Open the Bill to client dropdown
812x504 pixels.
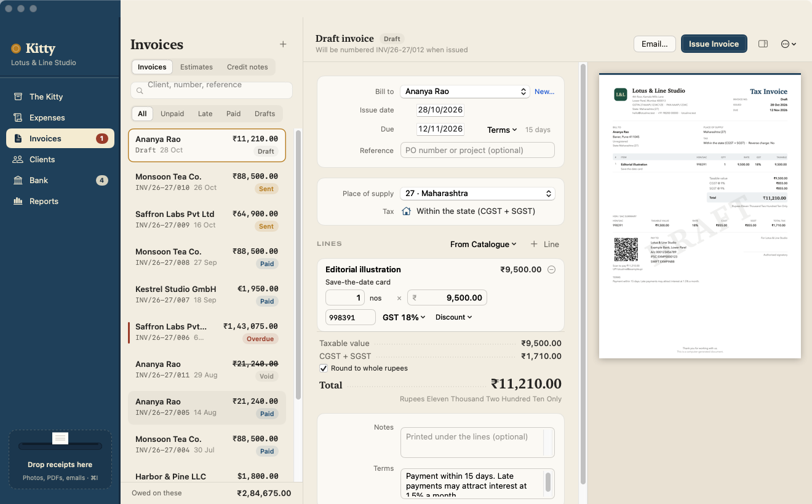coord(465,91)
